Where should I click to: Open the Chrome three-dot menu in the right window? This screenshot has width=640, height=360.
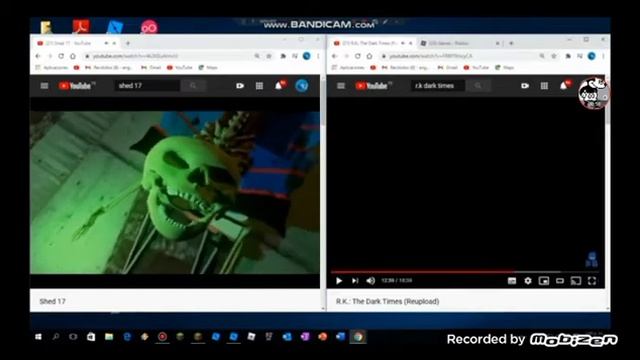point(603,56)
